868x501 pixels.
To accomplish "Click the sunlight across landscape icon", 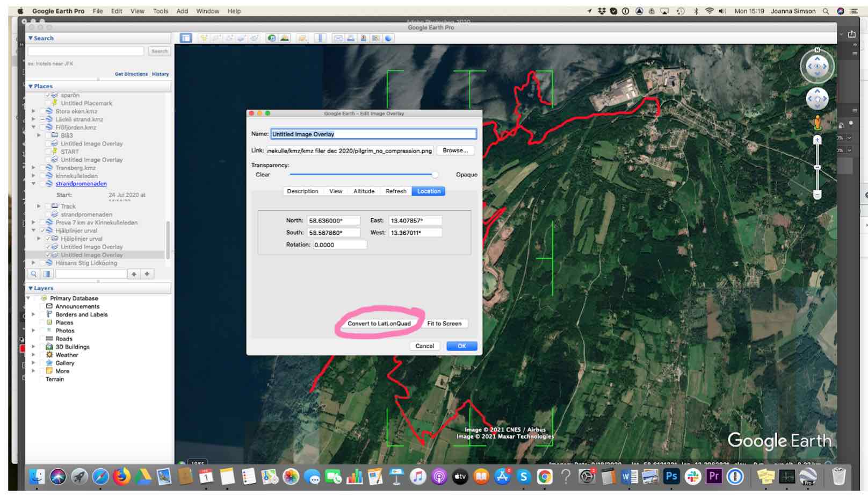I will [x=285, y=38].
